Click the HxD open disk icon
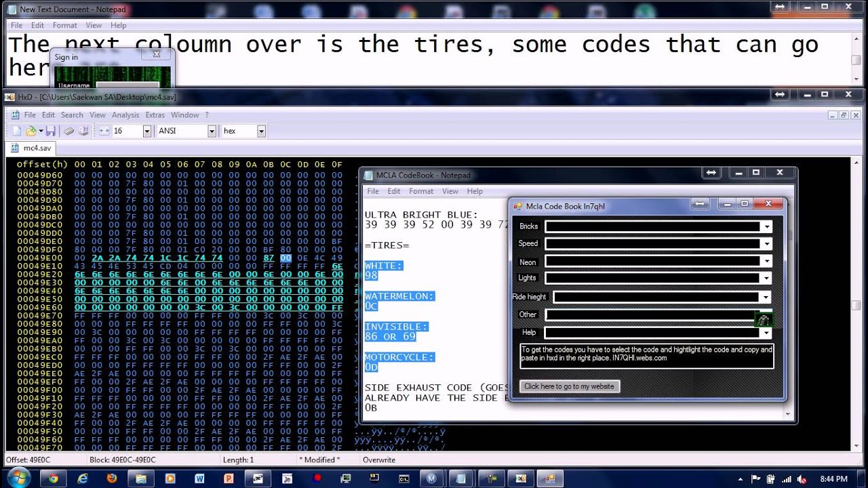The width and height of the screenshot is (868, 488). tap(83, 131)
